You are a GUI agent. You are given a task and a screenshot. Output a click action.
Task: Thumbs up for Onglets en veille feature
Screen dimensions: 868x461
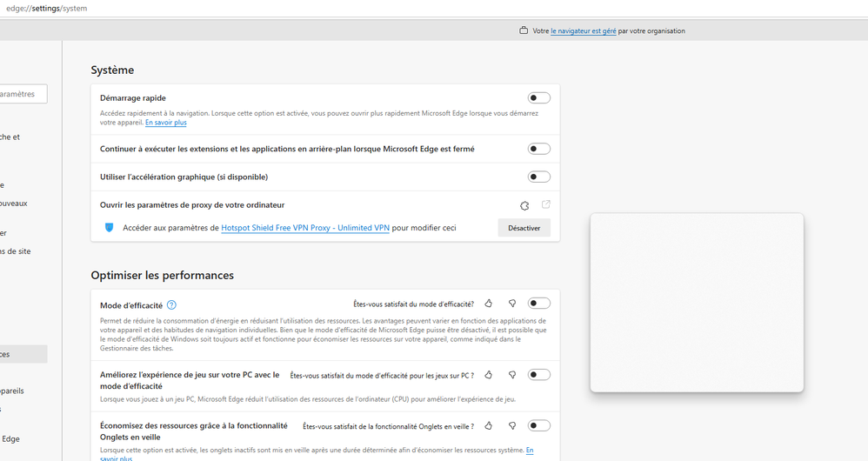[x=488, y=425]
